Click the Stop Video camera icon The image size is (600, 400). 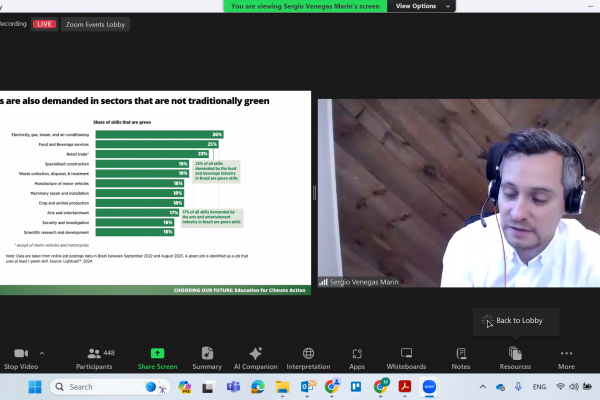point(19,354)
